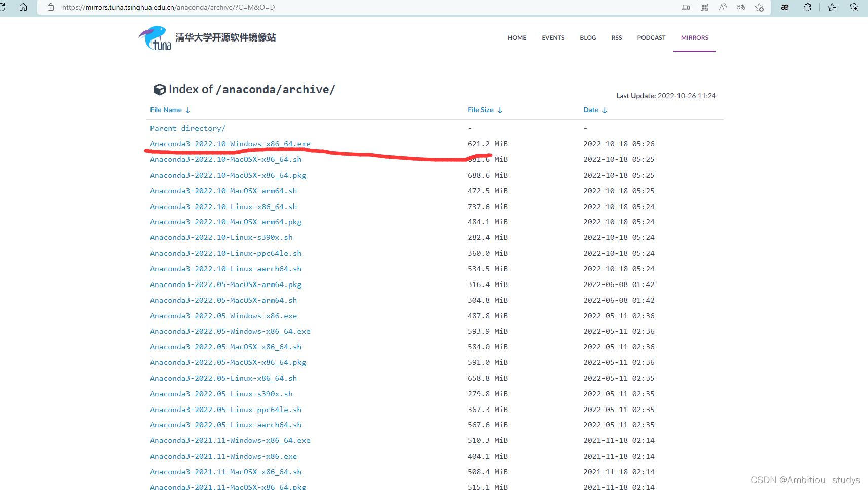This screenshot has height=490, width=868.
Task: Click the 621.2 MiB file size
Action: (487, 144)
